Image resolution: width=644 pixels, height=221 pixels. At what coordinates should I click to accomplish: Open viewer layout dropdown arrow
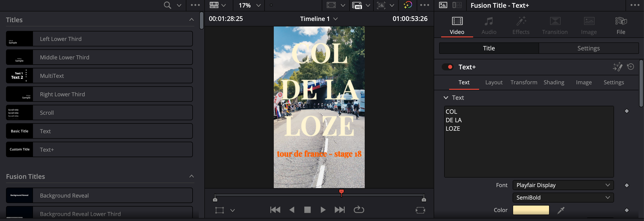coord(224,5)
